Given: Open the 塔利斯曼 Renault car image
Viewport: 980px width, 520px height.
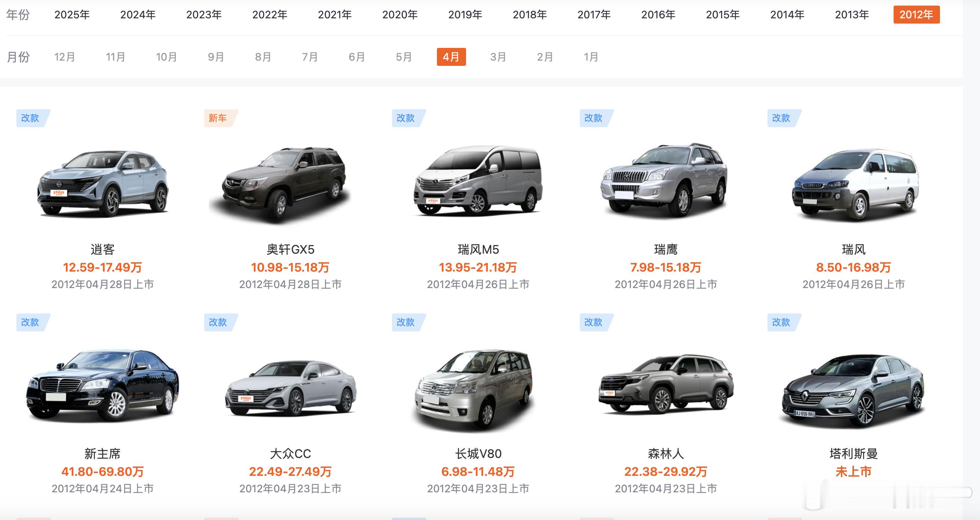Looking at the screenshot, I should point(853,392).
